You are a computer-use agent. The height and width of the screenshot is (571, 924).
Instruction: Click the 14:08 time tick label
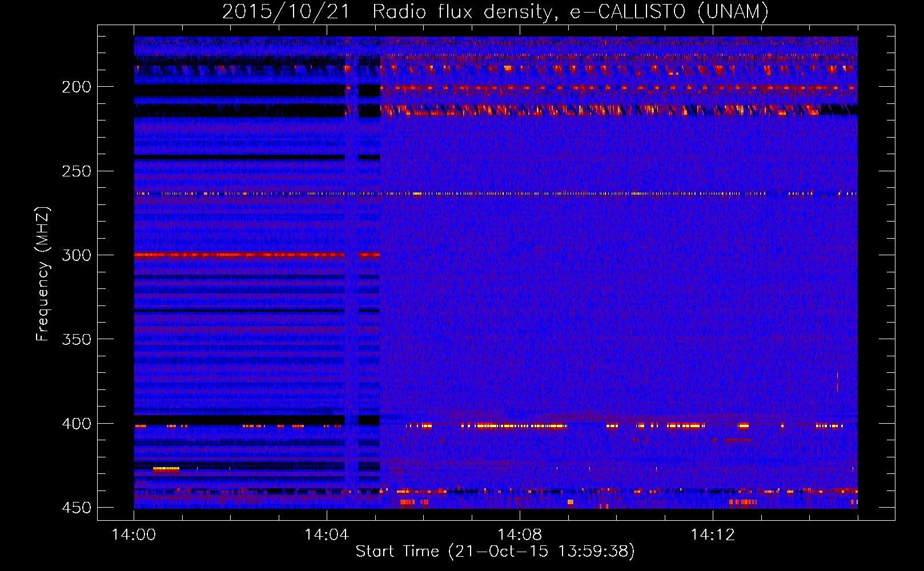tap(520, 535)
